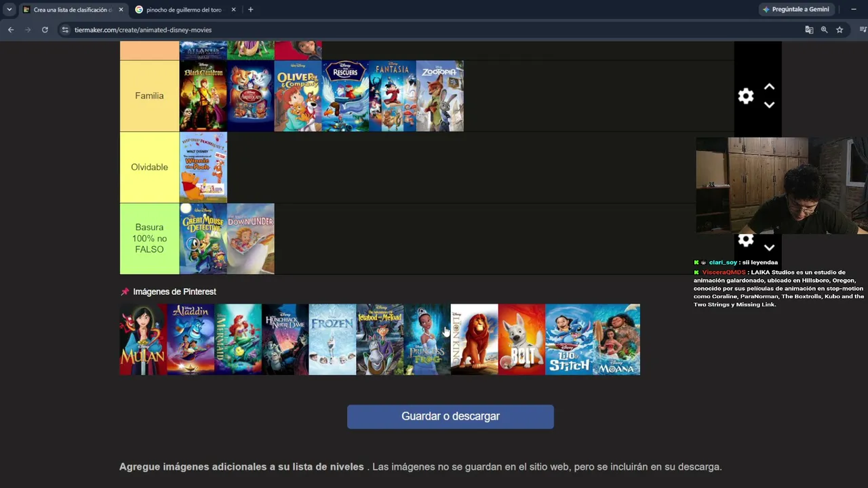Open the media controls in the browser toolbar
The image size is (868, 488).
[x=863, y=30]
